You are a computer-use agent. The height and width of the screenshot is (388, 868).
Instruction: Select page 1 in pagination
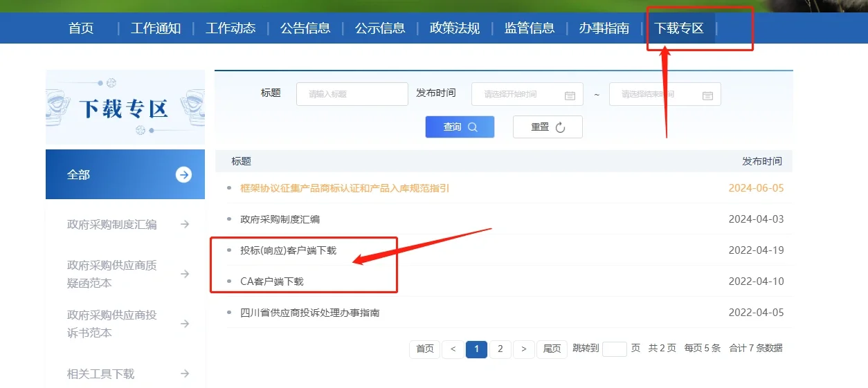tap(476, 349)
